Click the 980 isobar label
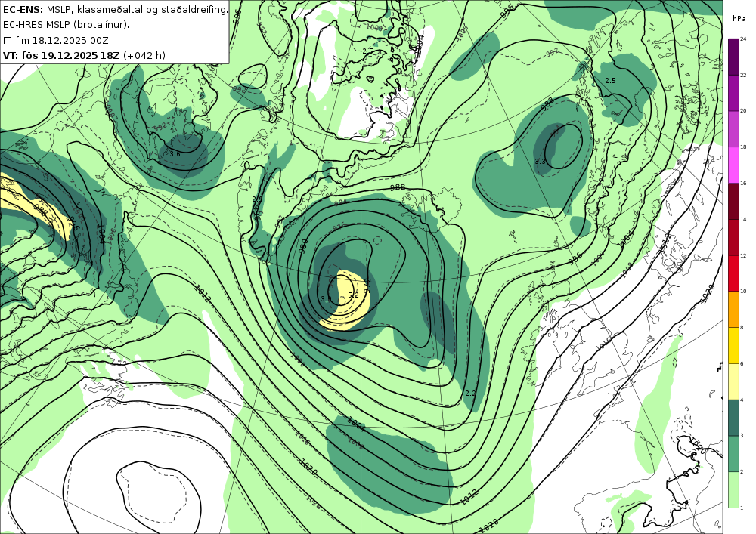The image size is (756, 534). pos(304,246)
